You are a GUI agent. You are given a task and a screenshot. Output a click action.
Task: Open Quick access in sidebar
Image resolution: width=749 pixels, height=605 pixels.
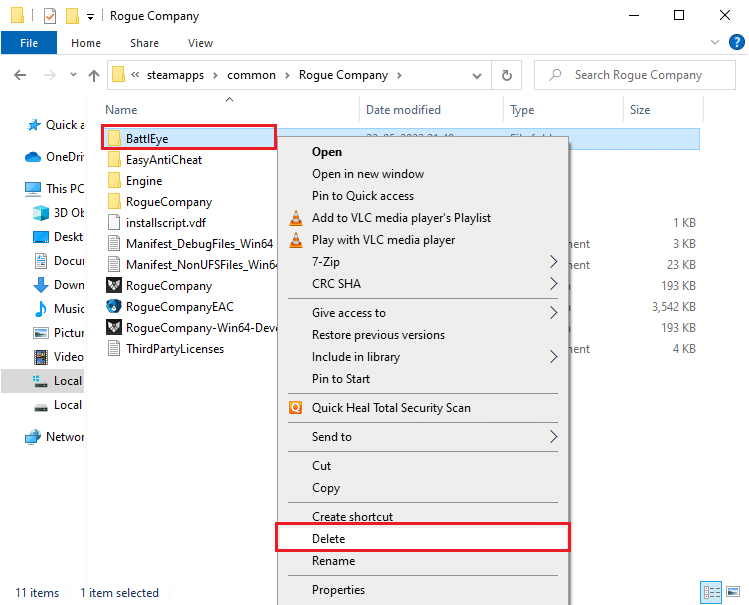[54, 125]
